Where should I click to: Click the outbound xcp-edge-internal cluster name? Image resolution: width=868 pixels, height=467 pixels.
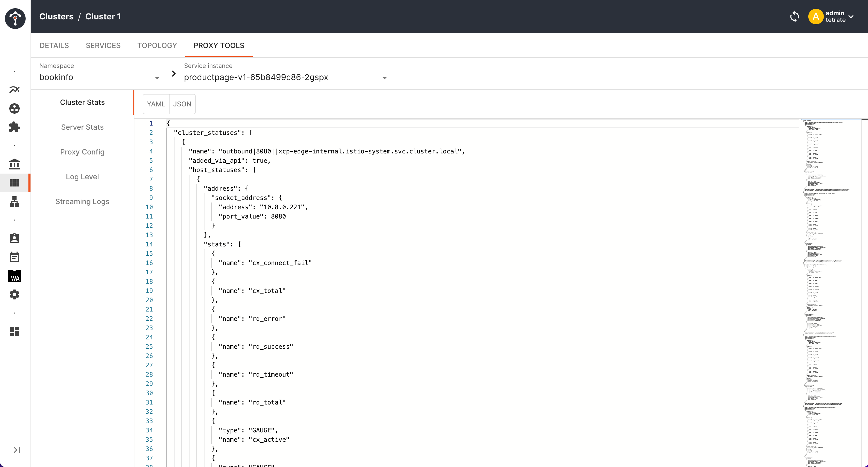click(x=340, y=152)
